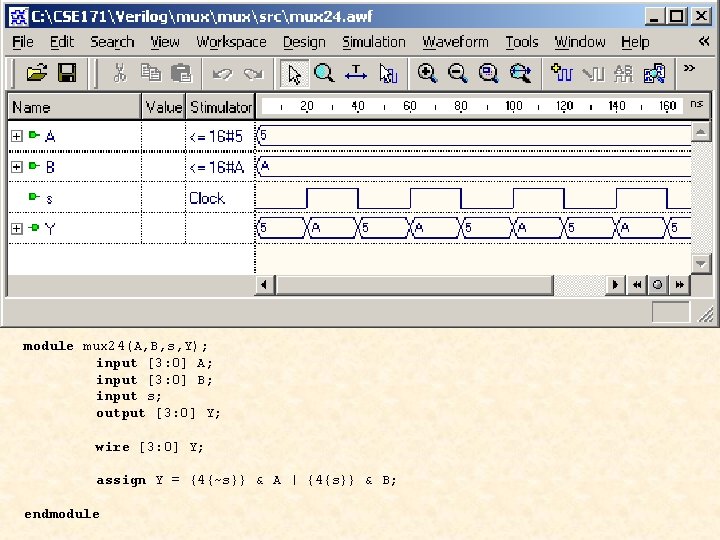The image size is (720, 540).
Task: Open file with the folder toolbar icon
Action: pos(37,73)
